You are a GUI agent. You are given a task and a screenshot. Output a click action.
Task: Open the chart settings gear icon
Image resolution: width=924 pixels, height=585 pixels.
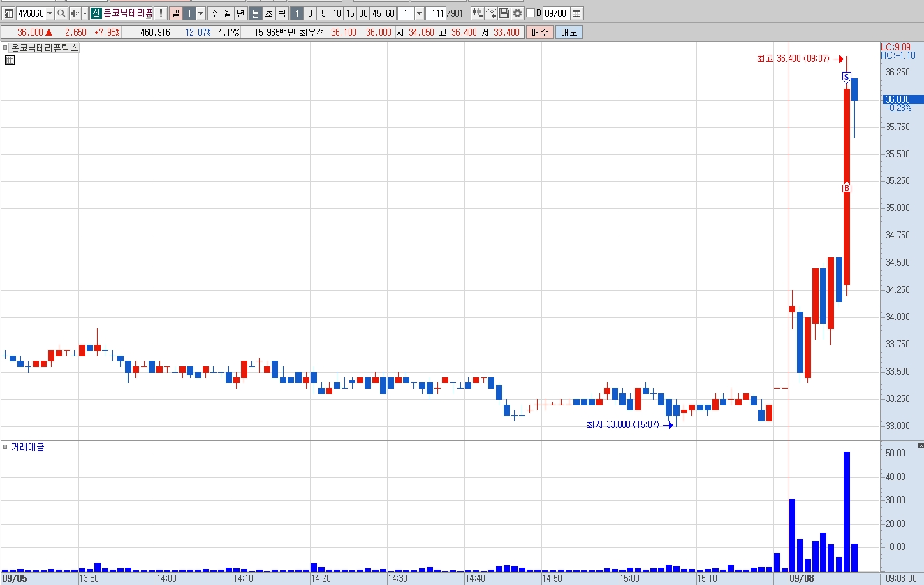point(517,13)
